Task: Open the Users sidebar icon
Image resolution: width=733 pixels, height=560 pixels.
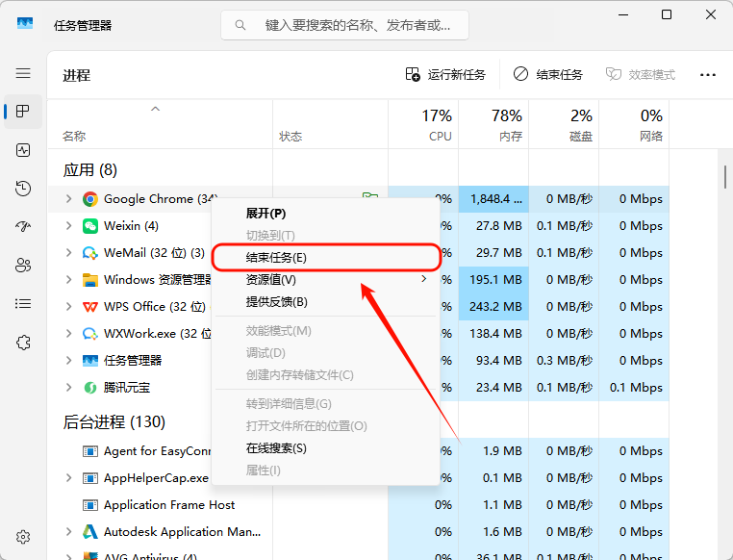Action: [23, 265]
